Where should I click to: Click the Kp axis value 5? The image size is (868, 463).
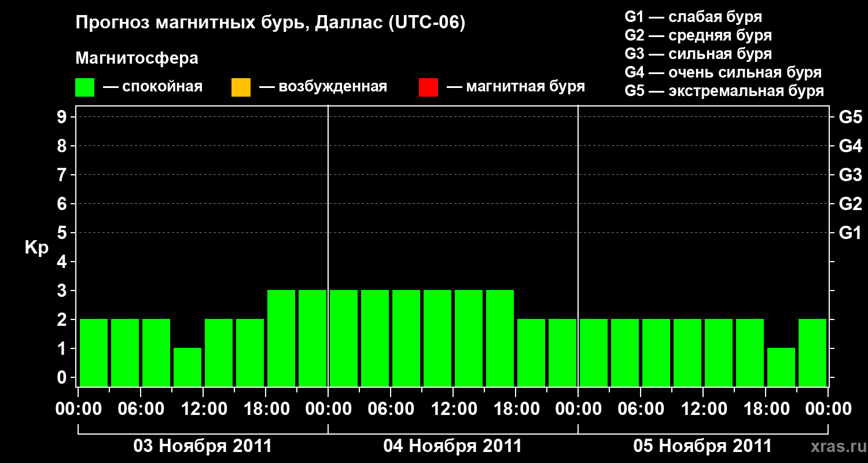(x=63, y=233)
